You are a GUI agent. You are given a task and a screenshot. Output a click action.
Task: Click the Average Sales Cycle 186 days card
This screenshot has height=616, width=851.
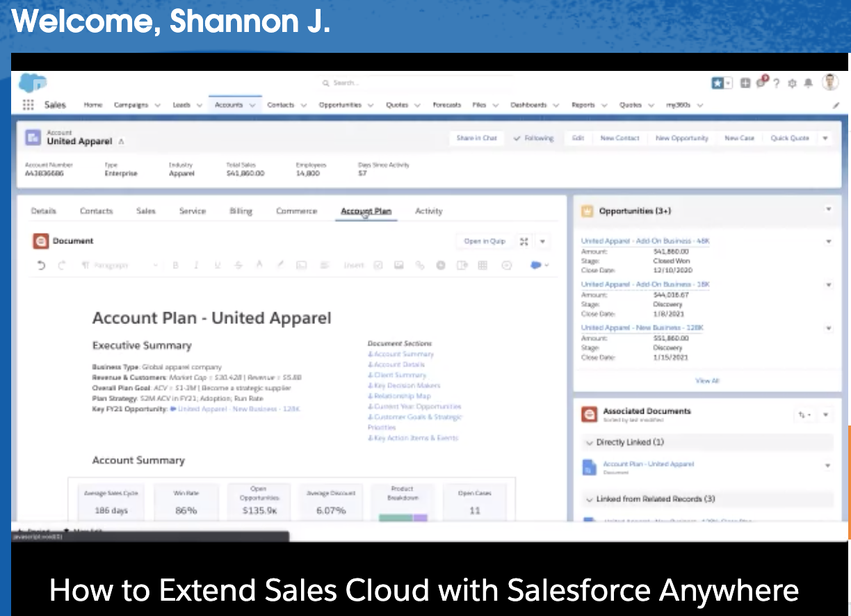click(x=111, y=502)
